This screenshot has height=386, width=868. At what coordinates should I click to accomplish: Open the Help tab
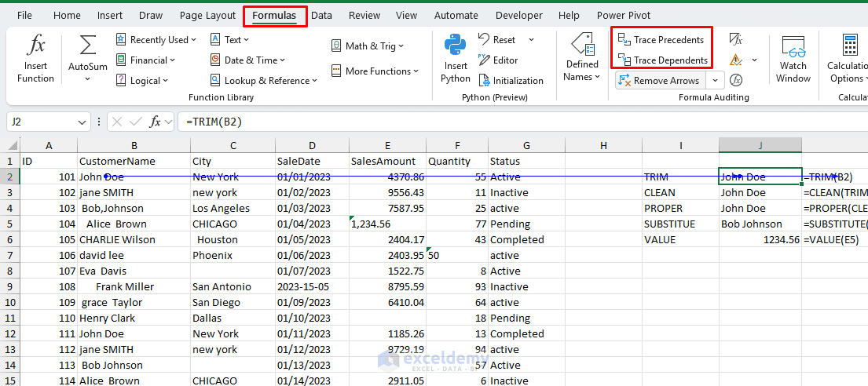(x=569, y=16)
